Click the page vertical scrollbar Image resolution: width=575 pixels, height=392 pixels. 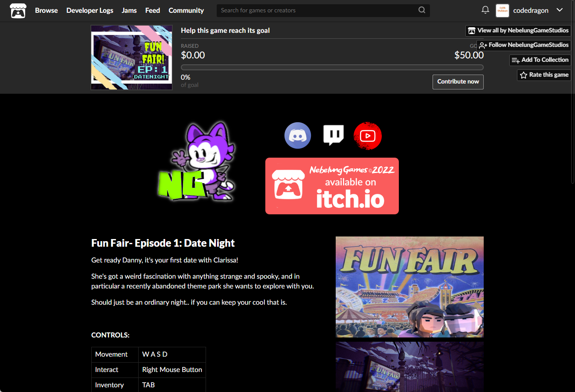point(572,92)
